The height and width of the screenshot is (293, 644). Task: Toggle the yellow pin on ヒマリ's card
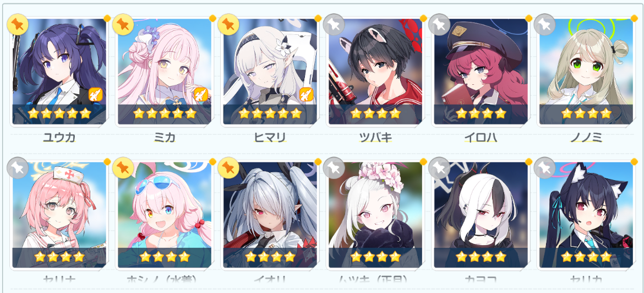(x=228, y=24)
